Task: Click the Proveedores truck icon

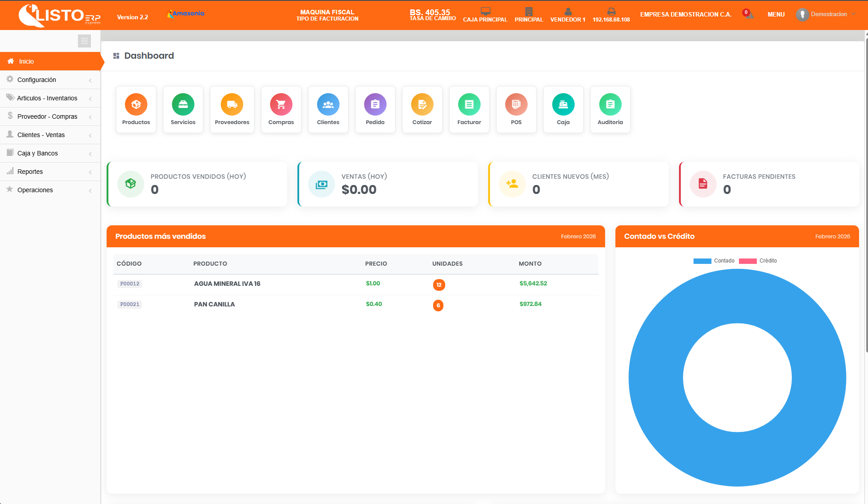Action: pyautogui.click(x=232, y=105)
